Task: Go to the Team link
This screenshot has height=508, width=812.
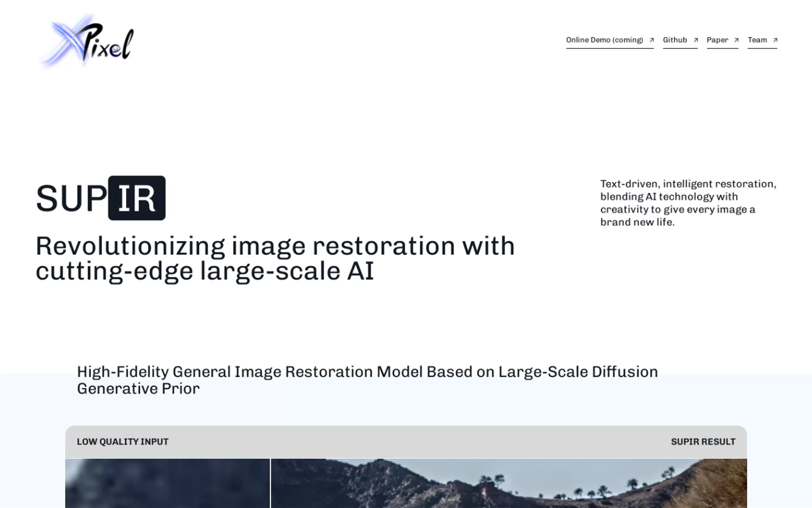Action: [757, 40]
